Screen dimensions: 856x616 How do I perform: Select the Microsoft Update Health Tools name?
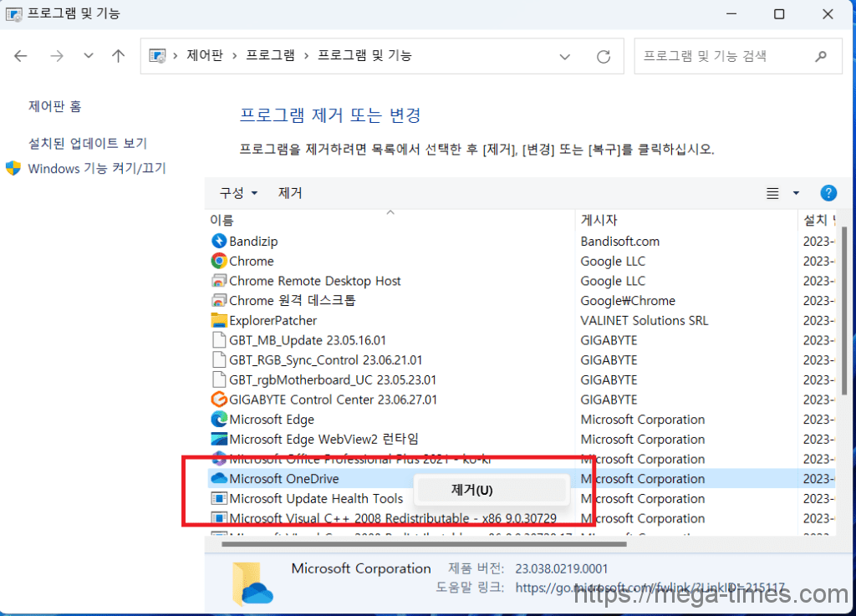coord(316,499)
